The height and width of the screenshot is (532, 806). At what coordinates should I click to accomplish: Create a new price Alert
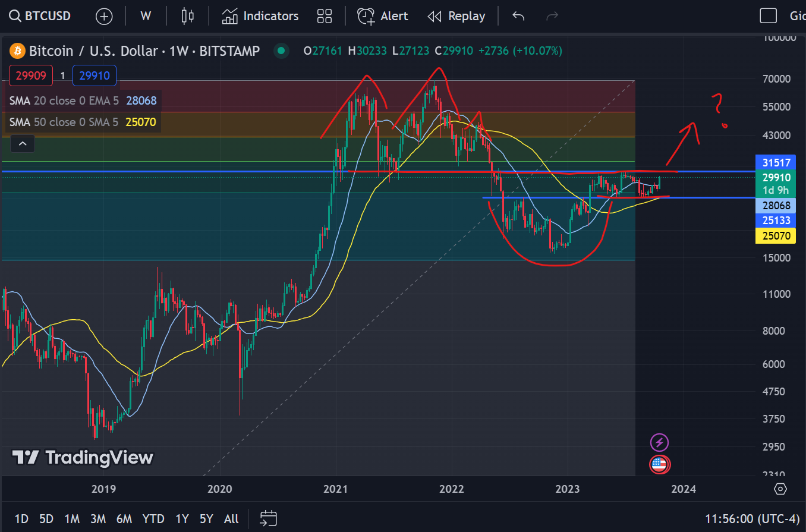[x=383, y=16]
